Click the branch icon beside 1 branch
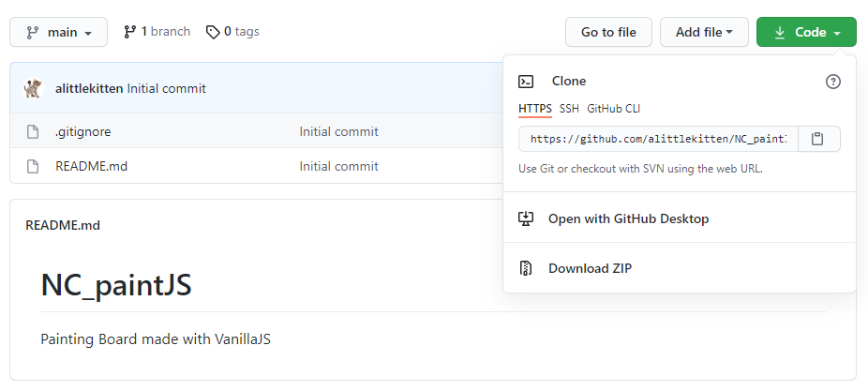 [x=130, y=32]
